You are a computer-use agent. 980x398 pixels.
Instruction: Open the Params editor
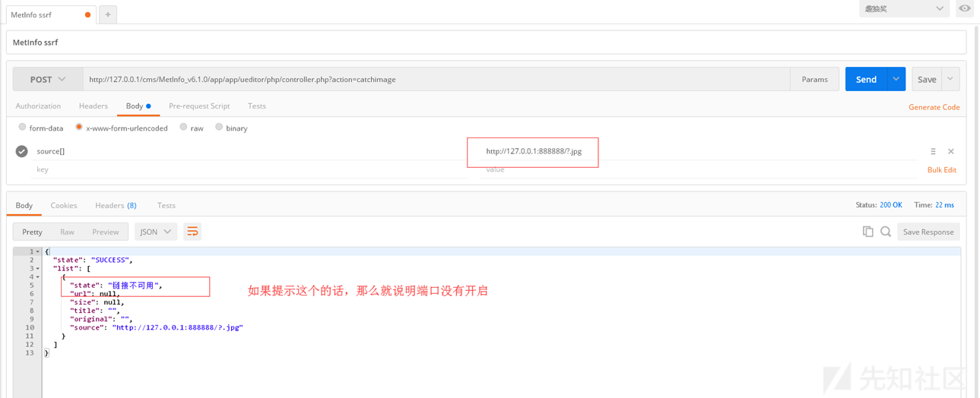pyautogui.click(x=814, y=79)
